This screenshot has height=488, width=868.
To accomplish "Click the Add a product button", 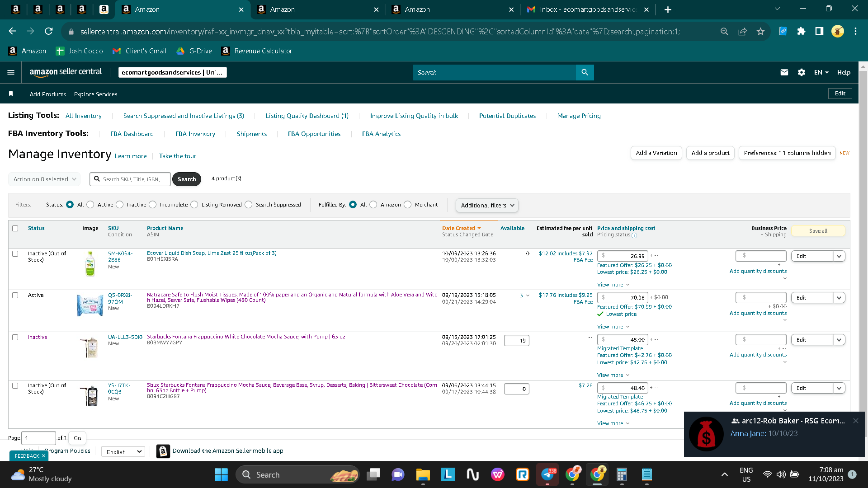I will pos(711,153).
